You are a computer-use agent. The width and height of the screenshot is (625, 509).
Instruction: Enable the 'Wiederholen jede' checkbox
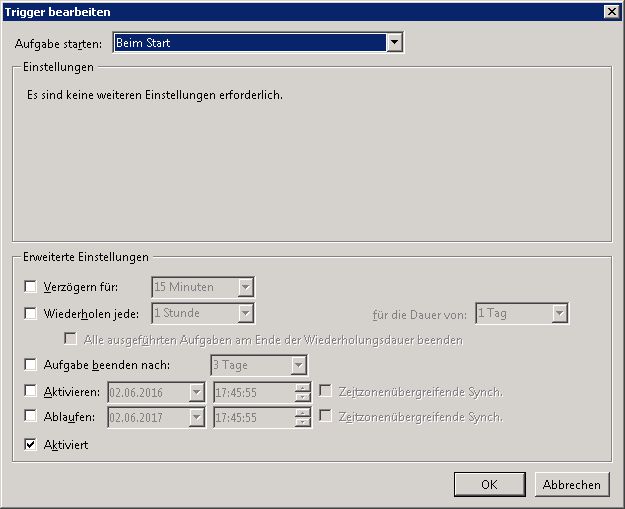(30, 313)
